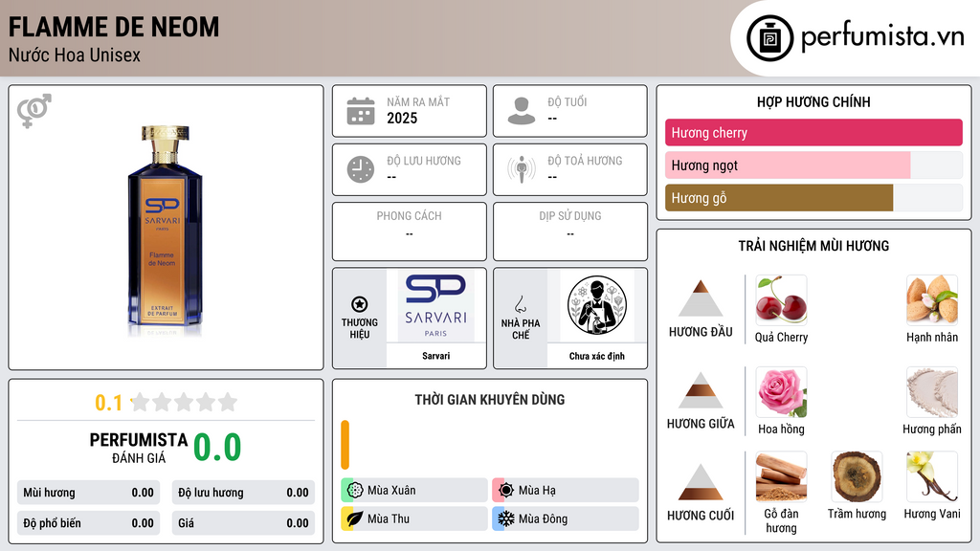Click the unisex gender symbol icon
Screen dimensions: 980x551
[33, 111]
